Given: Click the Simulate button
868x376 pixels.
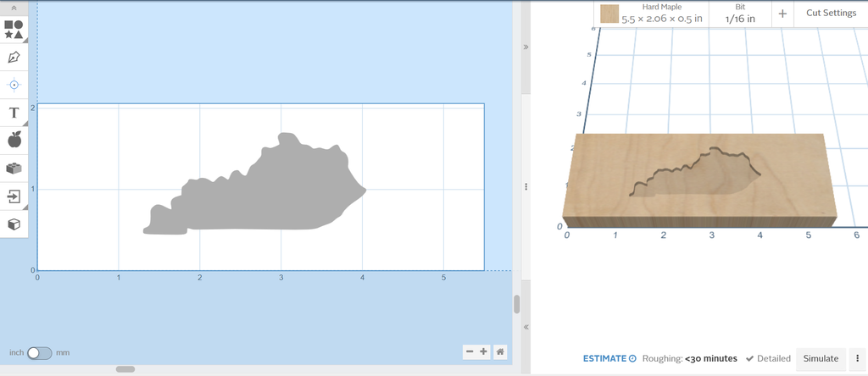Looking at the screenshot, I should tap(821, 358).
